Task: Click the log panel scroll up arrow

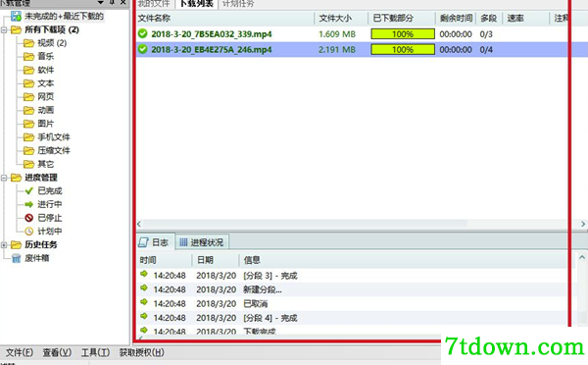Action: 581,258
